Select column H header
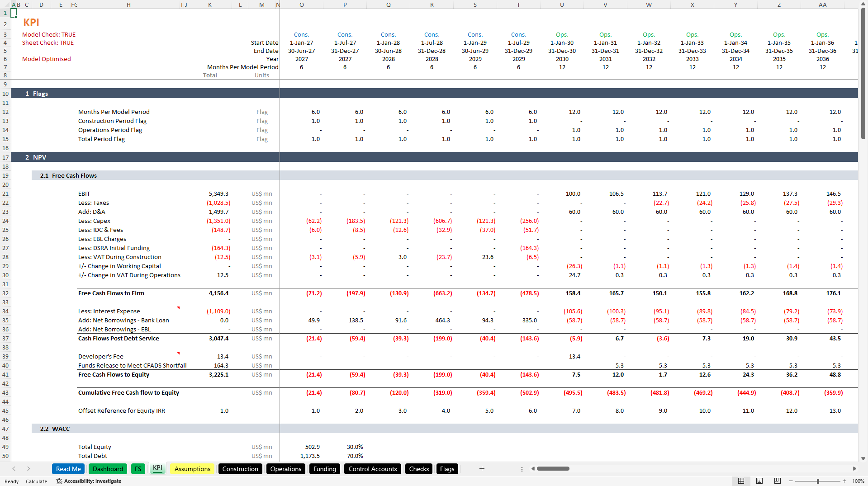 pos(128,5)
